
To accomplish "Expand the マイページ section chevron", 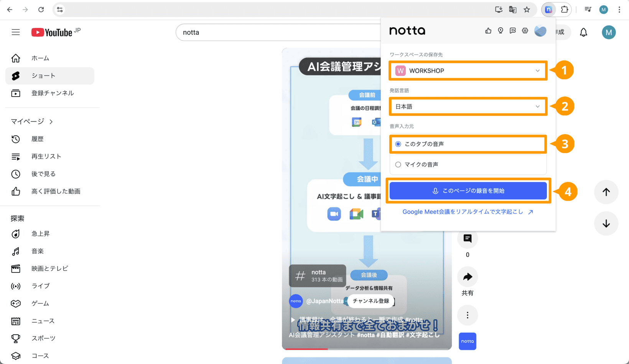I will click(x=51, y=121).
